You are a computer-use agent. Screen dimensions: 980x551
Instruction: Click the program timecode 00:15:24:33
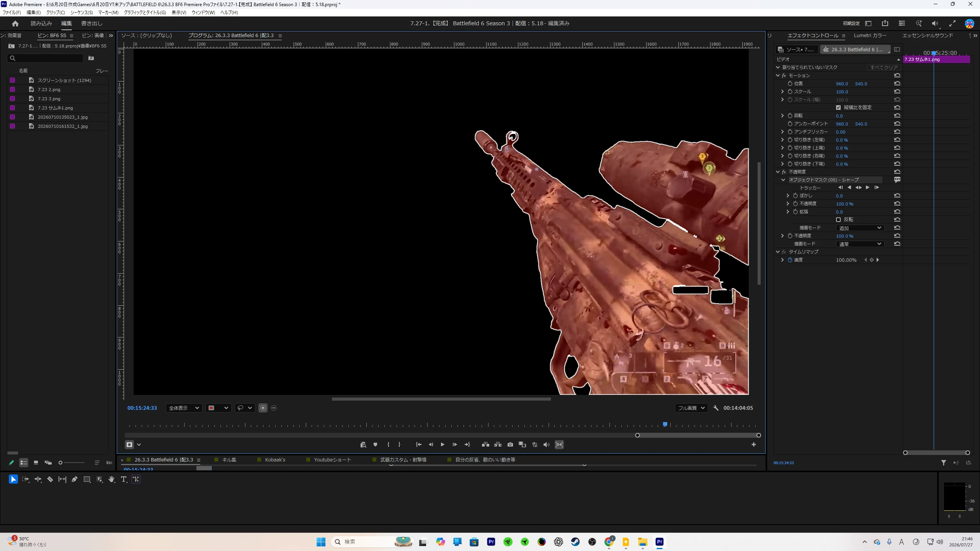point(142,408)
